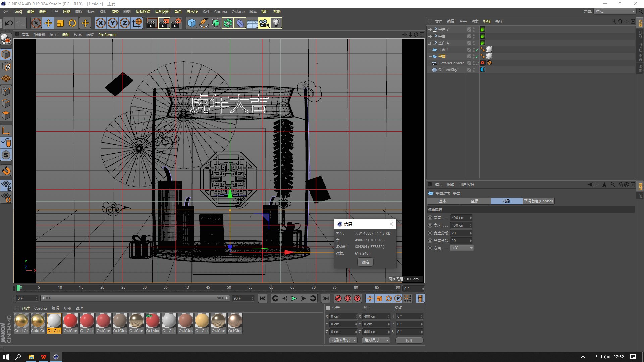Add a Light object
This screenshot has width=644, height=362.
[276, 23]
